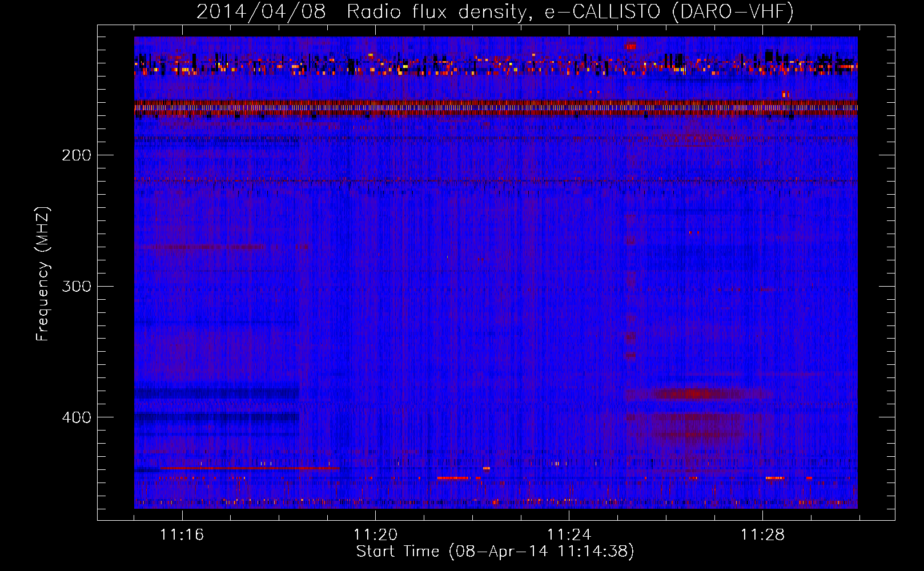This screenshot has width=924, height=571.
Task: Click the plot title 'Radio flux density, e-CALLISTO (DARO-VHF)'
Action: (570, 12)
